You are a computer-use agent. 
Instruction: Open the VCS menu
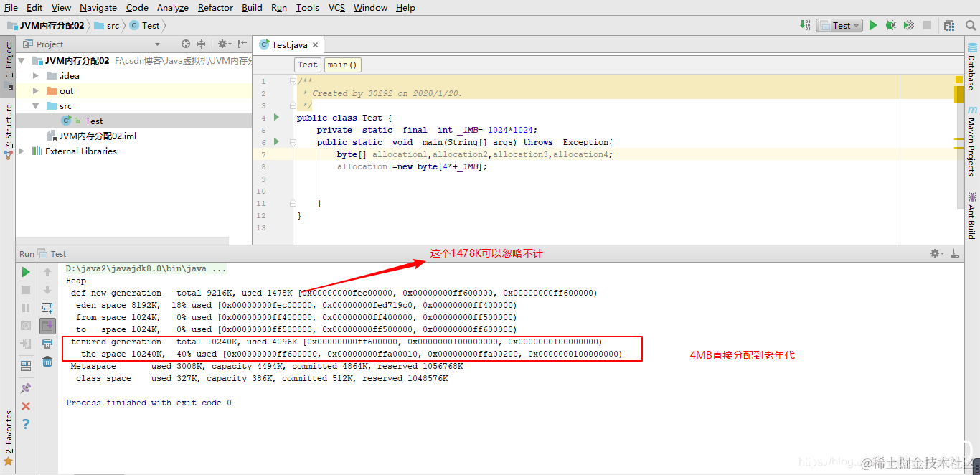pos(336,7)
